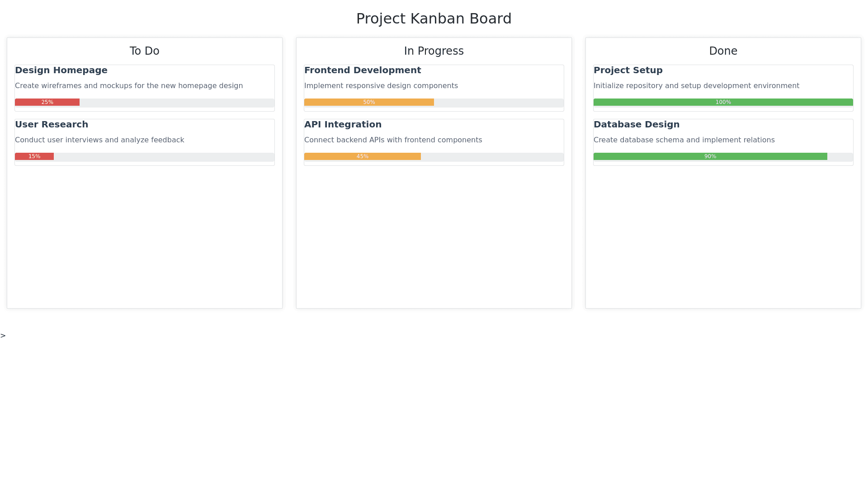Select the Database Design card title
This screenshot has width=868, height=488.
click(x=636, y=125)
